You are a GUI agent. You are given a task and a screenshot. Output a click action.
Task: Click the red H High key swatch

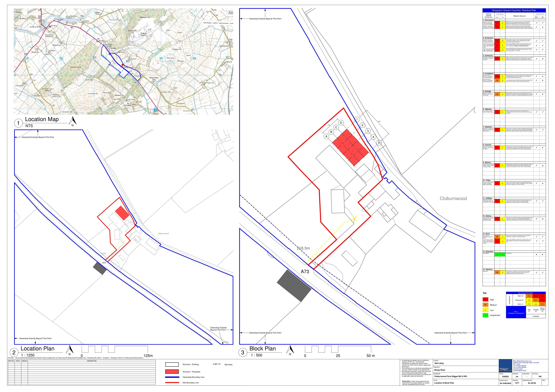[485, 300]
